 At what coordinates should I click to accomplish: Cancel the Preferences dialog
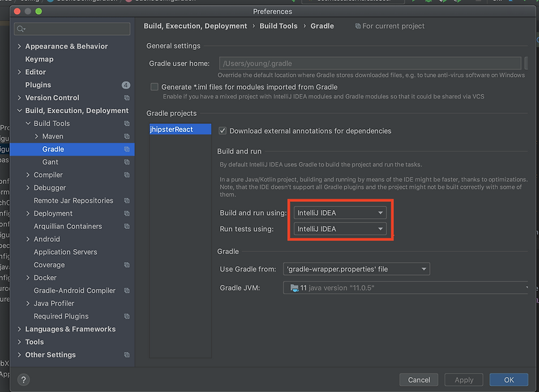(418, 379)
